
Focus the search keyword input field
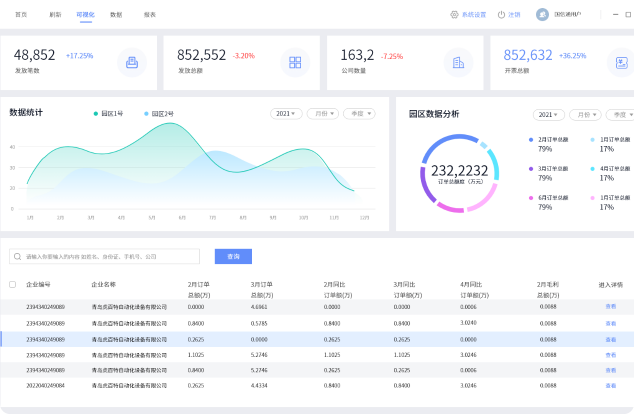pyautogui.click(x=110, y=256)
